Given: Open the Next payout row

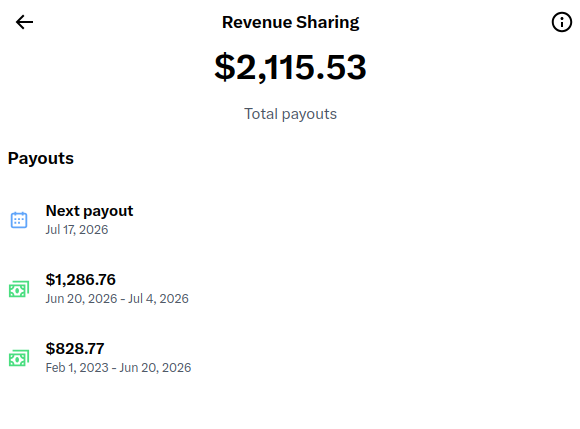Looking at the screenshot, I should pyautogui.click(x=290, y=220).
